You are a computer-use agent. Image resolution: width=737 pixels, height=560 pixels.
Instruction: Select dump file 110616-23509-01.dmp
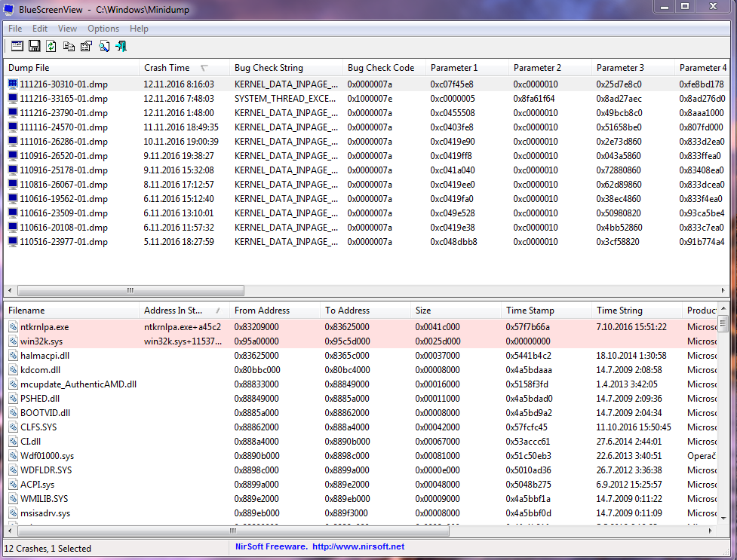coord(63,213)
